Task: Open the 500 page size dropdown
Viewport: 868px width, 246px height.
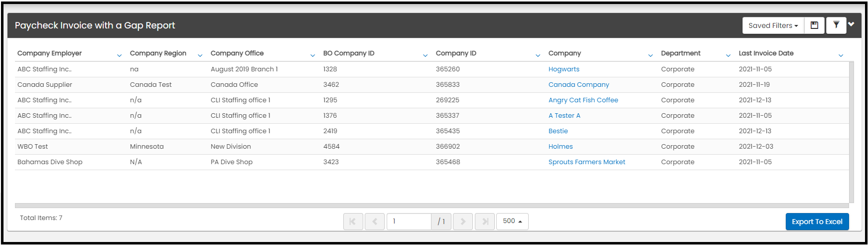Action: click(512, 222)
